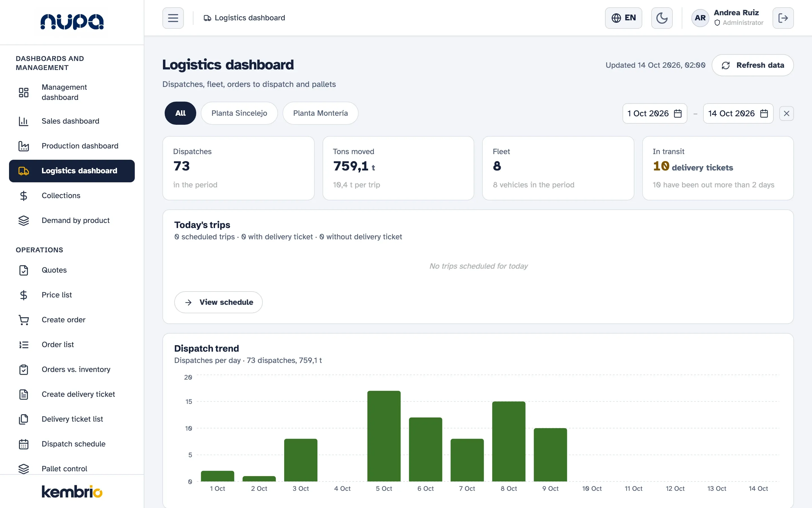
Task: Open Delivery ticket list page
Action: point(72,419)
